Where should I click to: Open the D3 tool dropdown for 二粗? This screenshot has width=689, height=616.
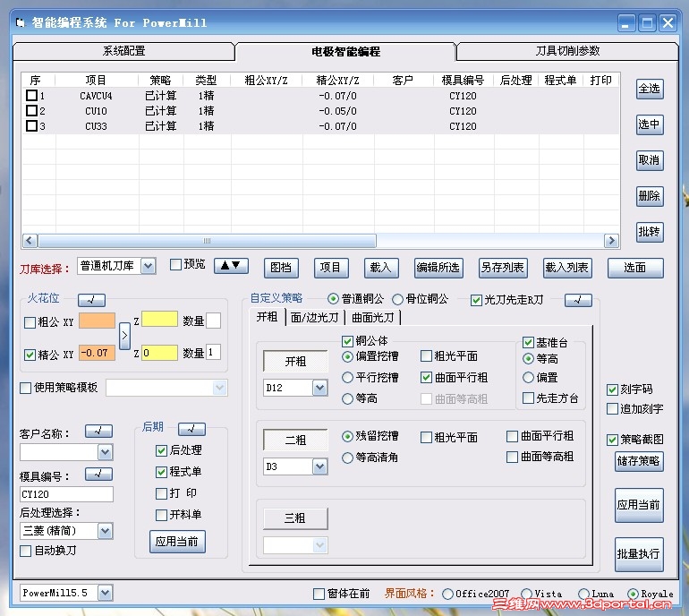(320, 466)
